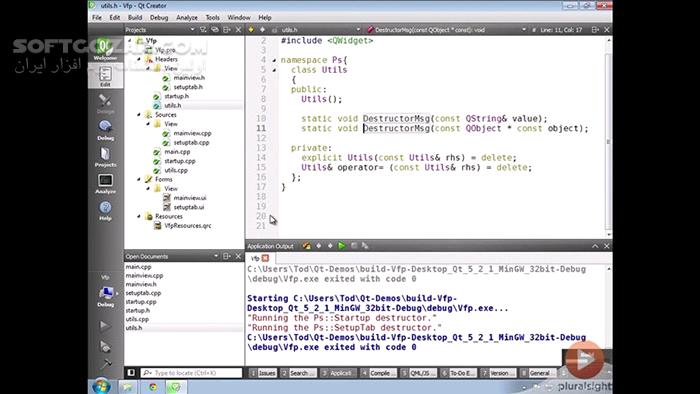Collapse the Sources folder
The height and width of the screenshot is (394, 700).
pos(139,115)
